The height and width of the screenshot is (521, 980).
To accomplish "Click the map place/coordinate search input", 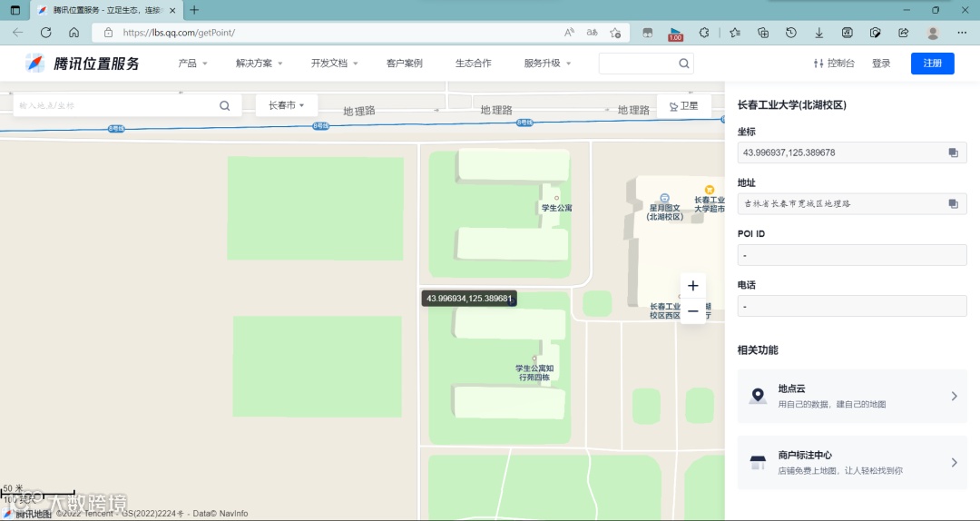I will click(116, 105).
